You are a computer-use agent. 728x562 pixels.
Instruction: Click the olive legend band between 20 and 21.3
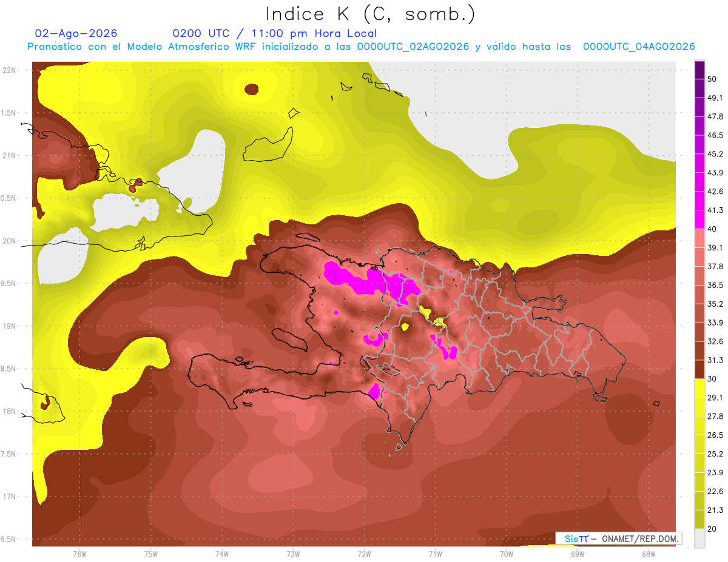(x=699, y=520)
